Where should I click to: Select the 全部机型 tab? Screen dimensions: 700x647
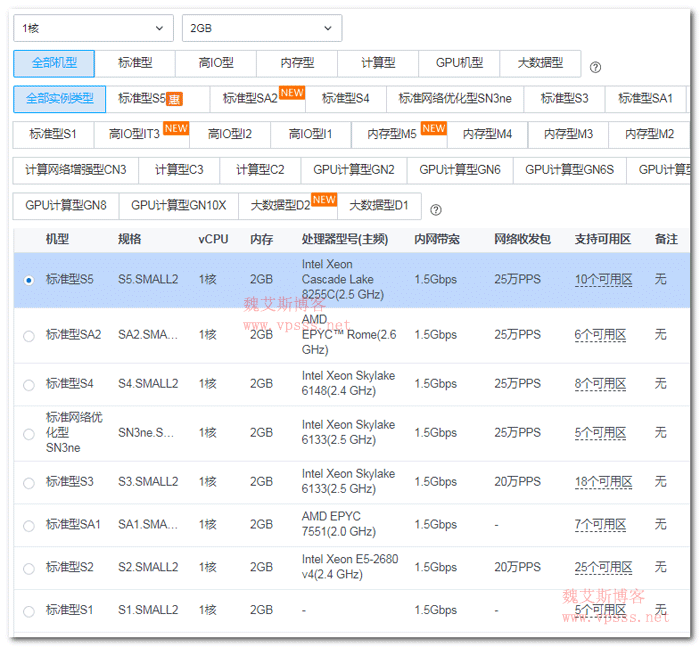tap(53, 63)
